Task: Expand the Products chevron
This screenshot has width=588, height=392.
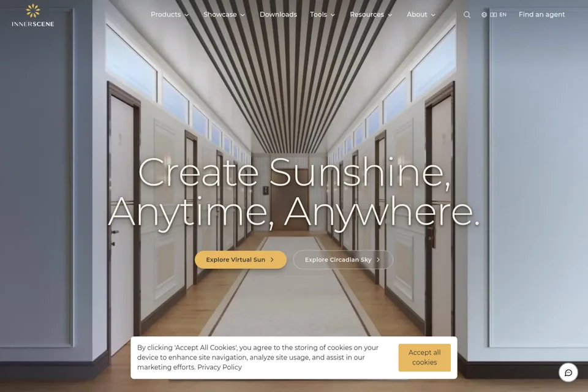Action: coord(187,15)
